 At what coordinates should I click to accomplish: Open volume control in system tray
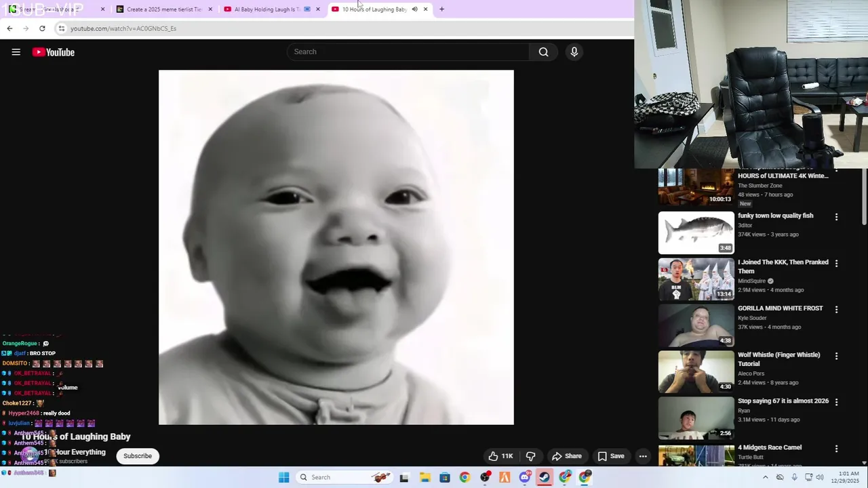point(821,477)
